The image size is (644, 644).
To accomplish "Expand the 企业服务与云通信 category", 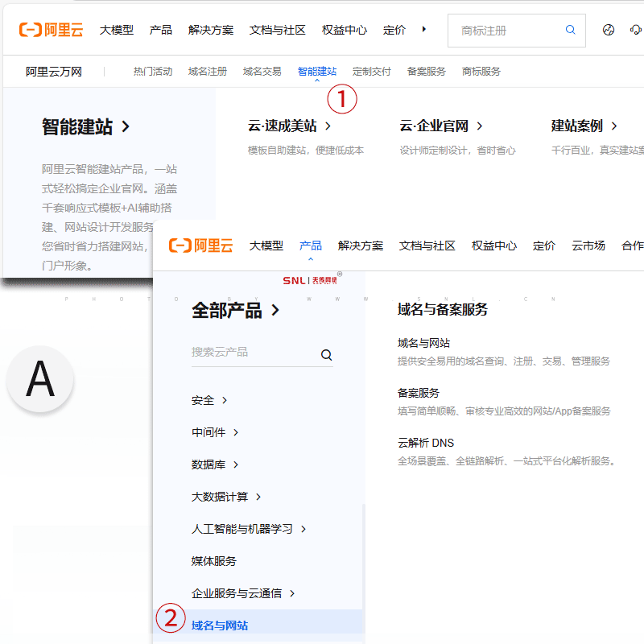I will tap(240, 592).
